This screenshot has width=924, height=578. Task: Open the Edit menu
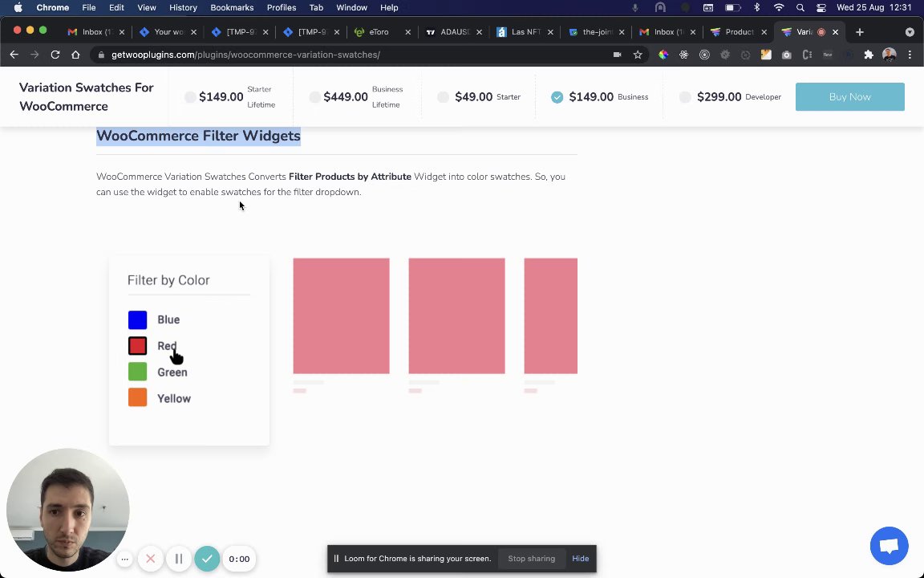[116, 8]
